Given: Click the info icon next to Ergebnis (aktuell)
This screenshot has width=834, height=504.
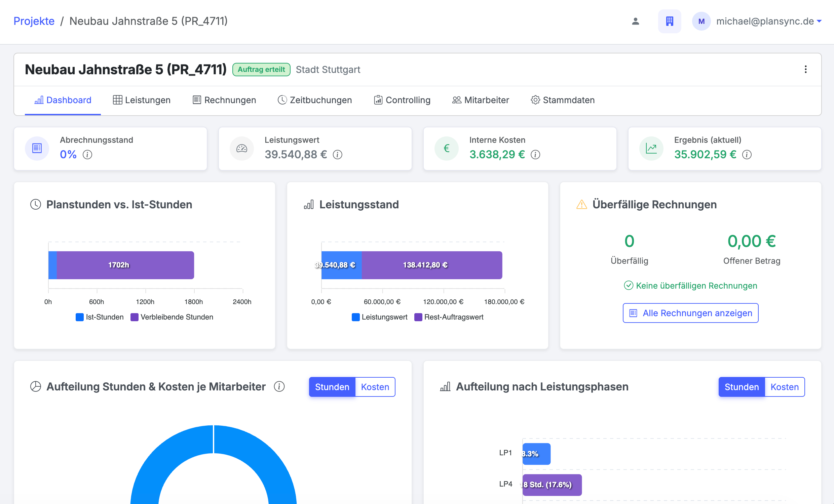Looking at the screenshot, I should 747,155.
